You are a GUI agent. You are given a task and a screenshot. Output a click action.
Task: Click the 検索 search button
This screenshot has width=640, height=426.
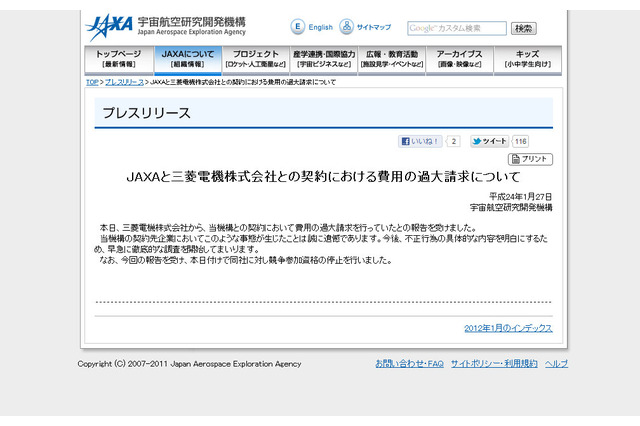point(523,28)
